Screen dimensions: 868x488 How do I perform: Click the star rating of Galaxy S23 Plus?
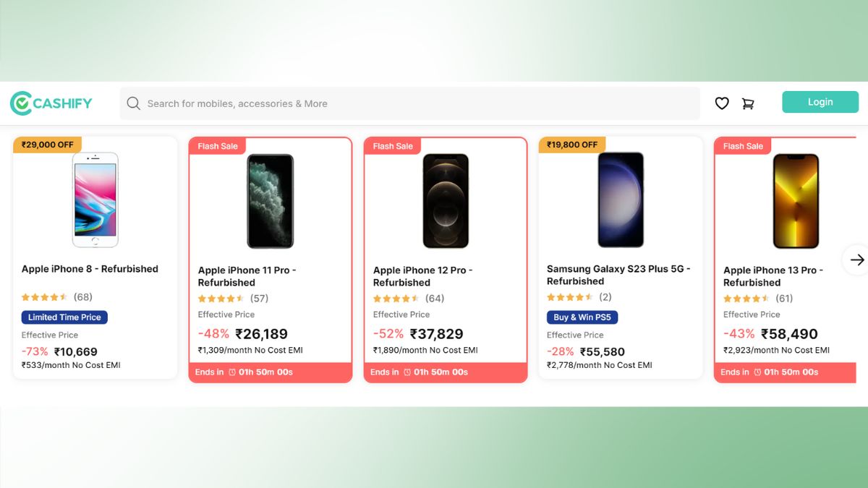click(569, 297)
